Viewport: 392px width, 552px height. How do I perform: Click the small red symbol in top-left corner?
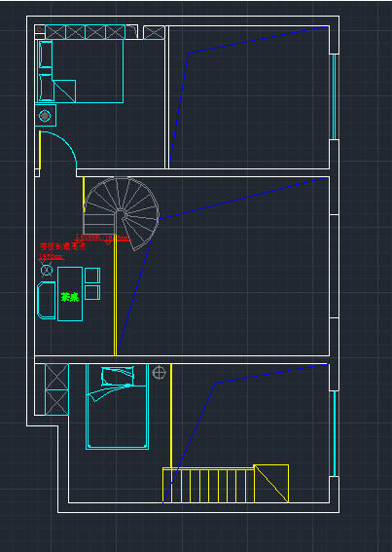[x=40, y=29]
